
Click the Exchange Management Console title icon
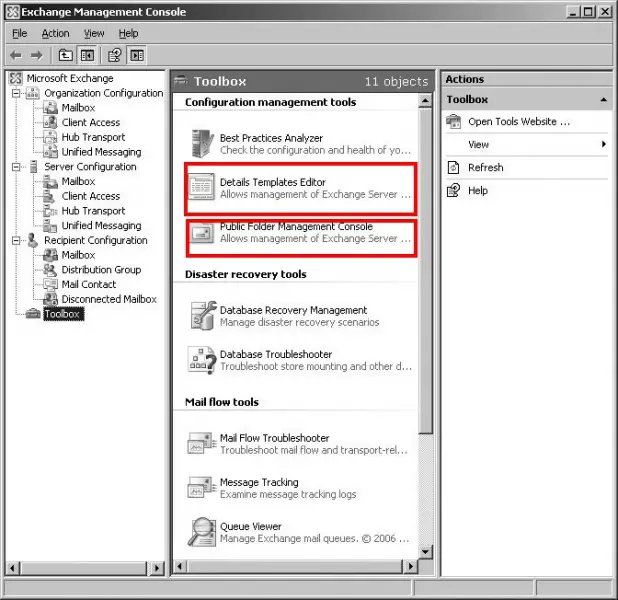pyautogui.click(x=13, y=12)
